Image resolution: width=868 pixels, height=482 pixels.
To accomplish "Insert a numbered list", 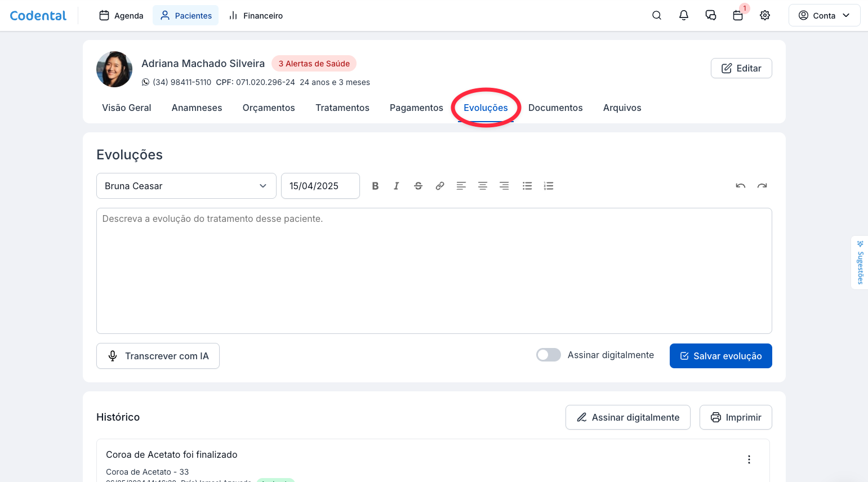I will tap(549, 186).
